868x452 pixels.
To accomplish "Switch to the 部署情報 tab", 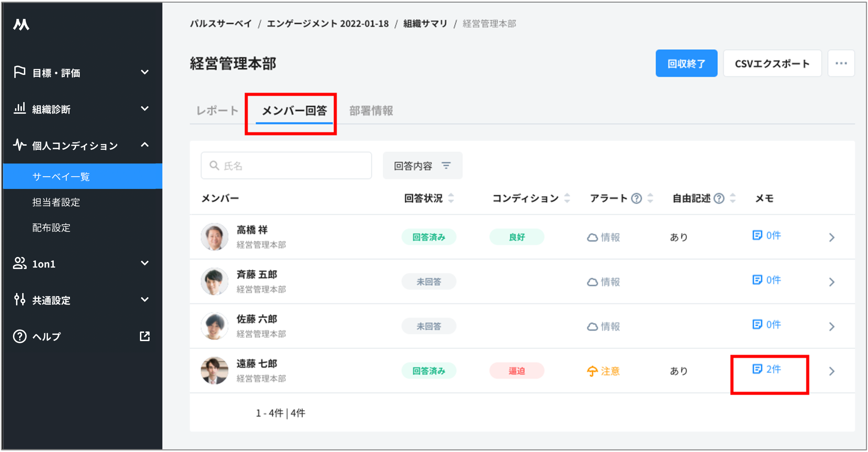I will click(x=371, y=111).
